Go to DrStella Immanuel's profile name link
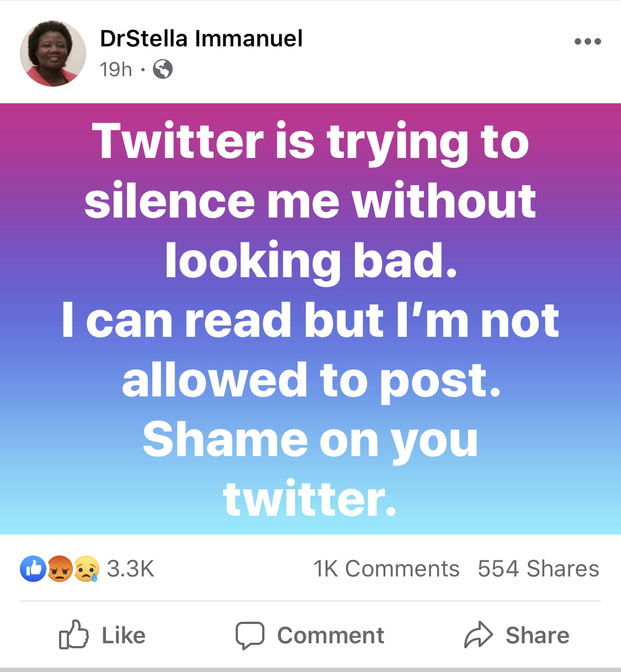The image size is (621, 672). [x=201, y=39]
